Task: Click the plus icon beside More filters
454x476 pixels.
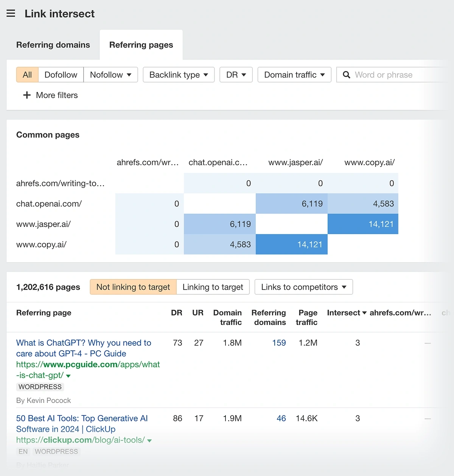Action: point(27,95)
